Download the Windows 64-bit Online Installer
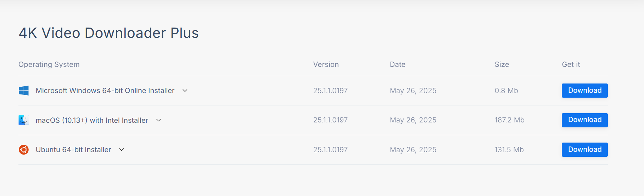 click(584, 91)
